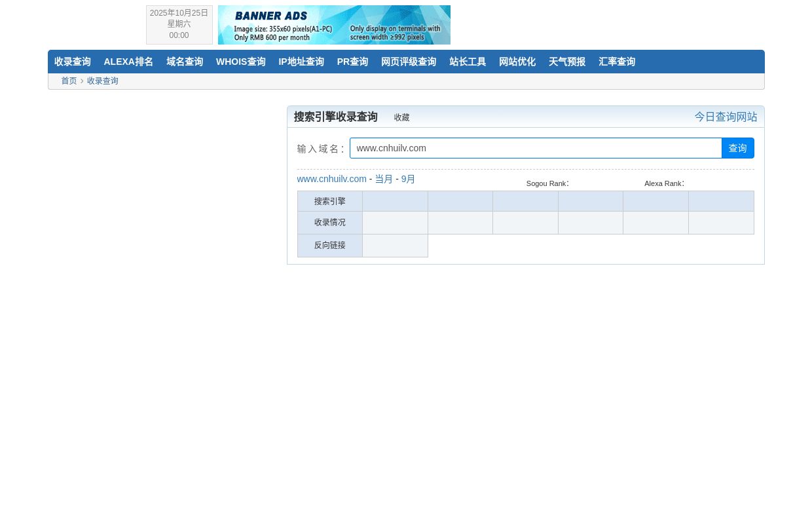This screenshot has width=812, height=524.
Task: Open IP地址查询 tool
Action: click(301, 62)
